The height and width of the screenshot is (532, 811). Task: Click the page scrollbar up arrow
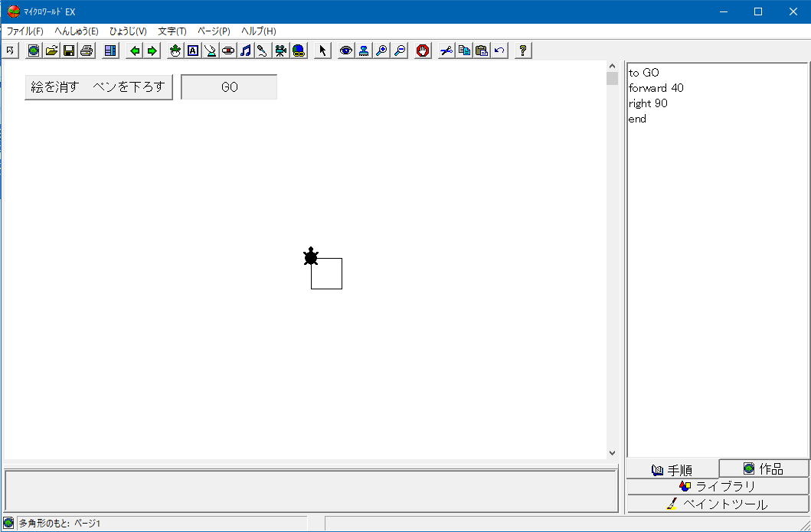[x=612, y=66]
